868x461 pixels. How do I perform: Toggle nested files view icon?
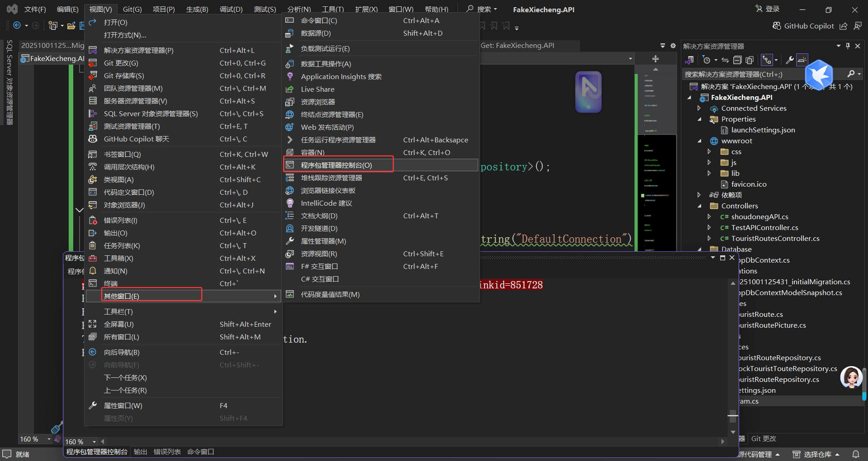tap(767, 60)
